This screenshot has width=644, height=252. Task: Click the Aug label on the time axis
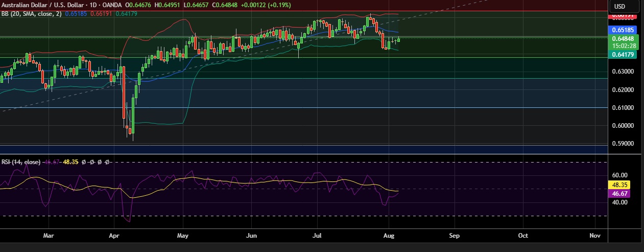pos(389,236)
